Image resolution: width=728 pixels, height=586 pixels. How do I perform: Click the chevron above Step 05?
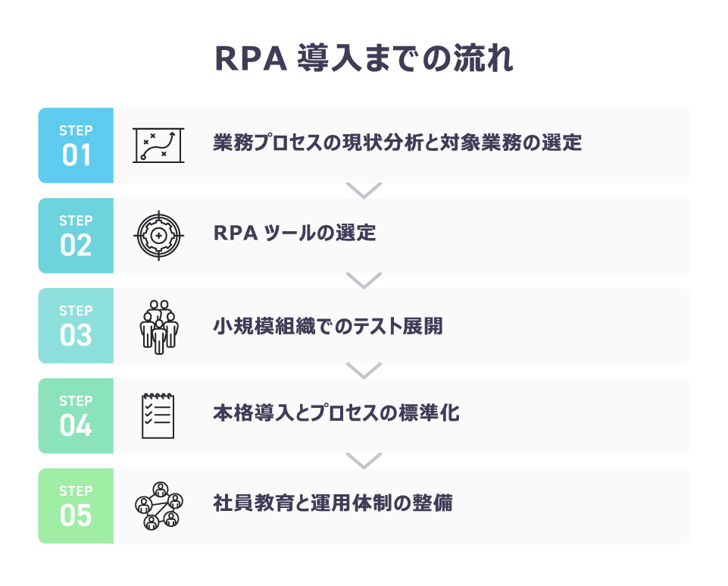[364, 461]
